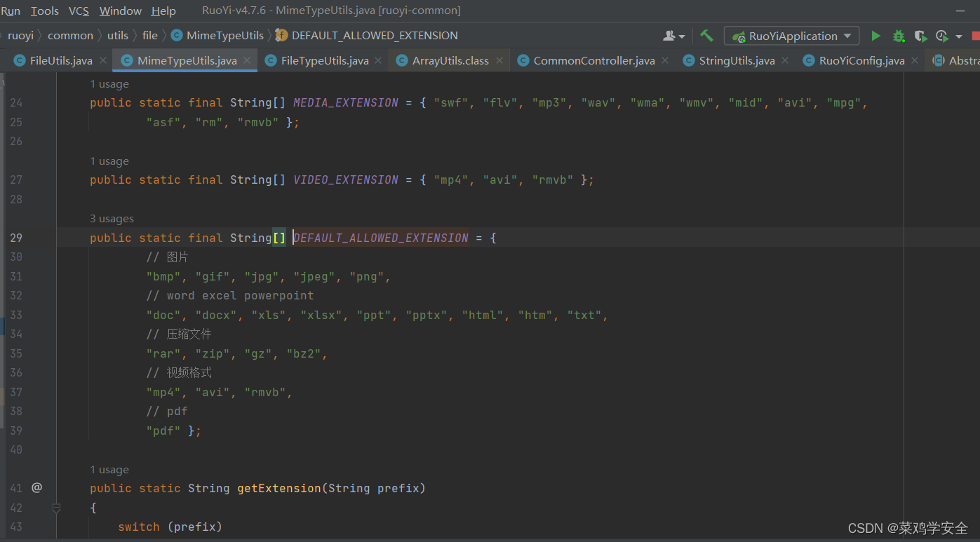Click the "xlsx" string literal
Image resolution: width=980 pixels, height=542 pixels.
click(x=321, y=315)
